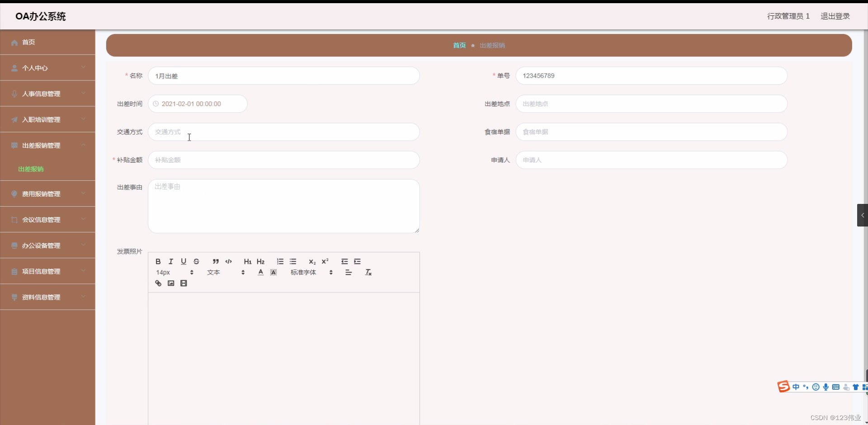Insert a video into 发票照片 editor
Image resolution: width=868 pixels, height=425 pixels.
(184, 283)
